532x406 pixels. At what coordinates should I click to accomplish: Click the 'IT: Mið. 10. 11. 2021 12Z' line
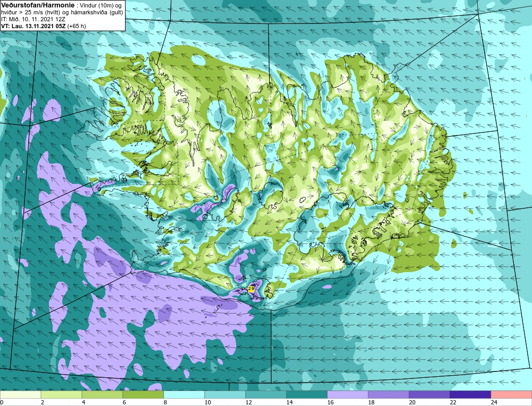pos(33,19)
